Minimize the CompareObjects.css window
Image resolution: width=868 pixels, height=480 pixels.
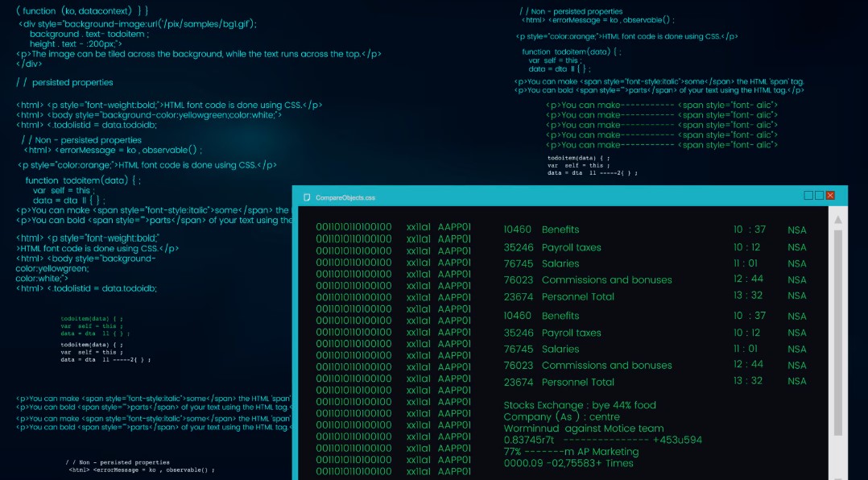[809, 196]
